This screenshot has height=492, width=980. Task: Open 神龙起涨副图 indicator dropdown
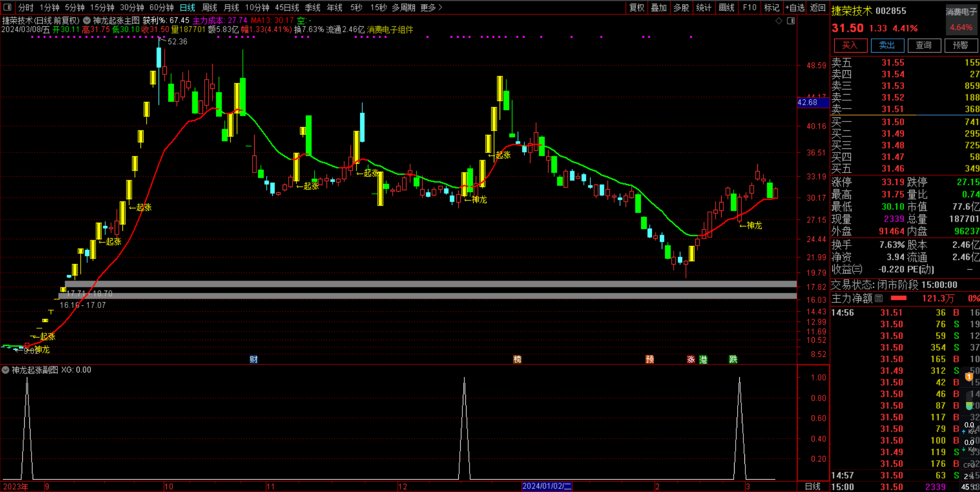click(x=5, y=370)
